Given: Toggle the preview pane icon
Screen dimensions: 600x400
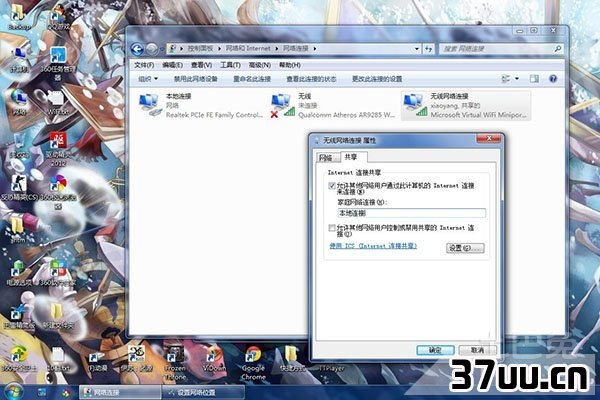Looking at the screenshot, I should (534, 79).
